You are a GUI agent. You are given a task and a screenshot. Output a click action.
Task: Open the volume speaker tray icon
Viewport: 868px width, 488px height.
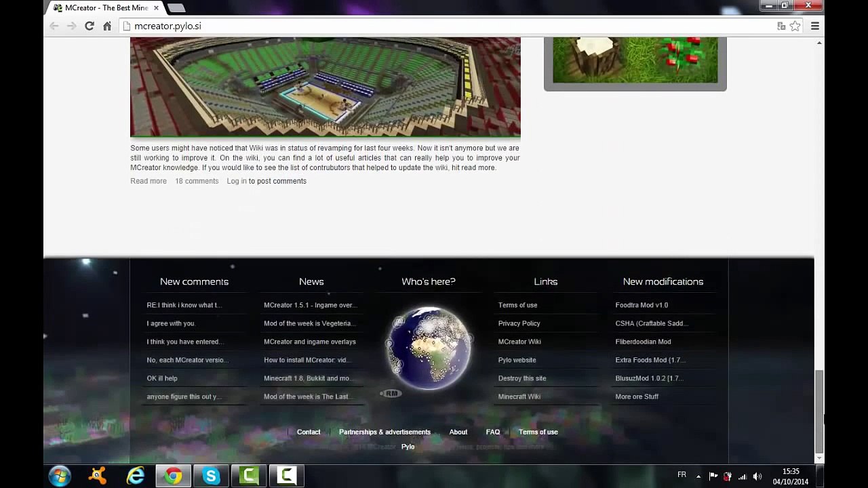(x=757, y=476)
